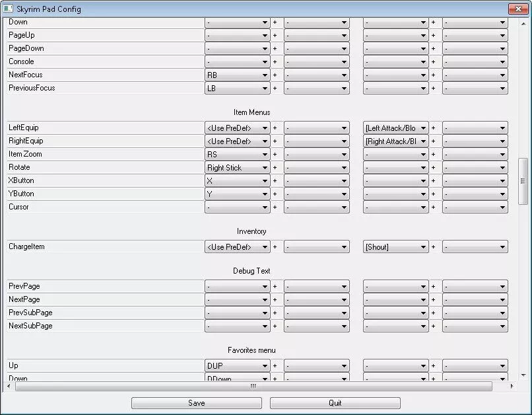Open the [Shout] dropdown in ChargeItem row
532x415 pixels.
395,247
